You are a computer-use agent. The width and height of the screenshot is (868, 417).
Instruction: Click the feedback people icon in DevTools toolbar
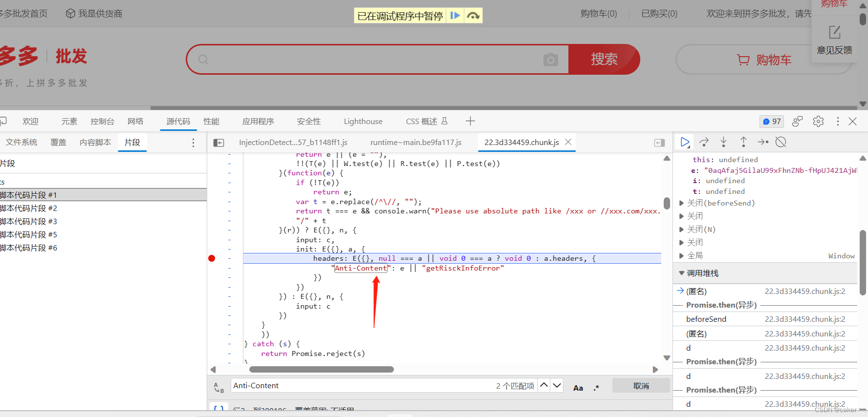click(797, 121)
